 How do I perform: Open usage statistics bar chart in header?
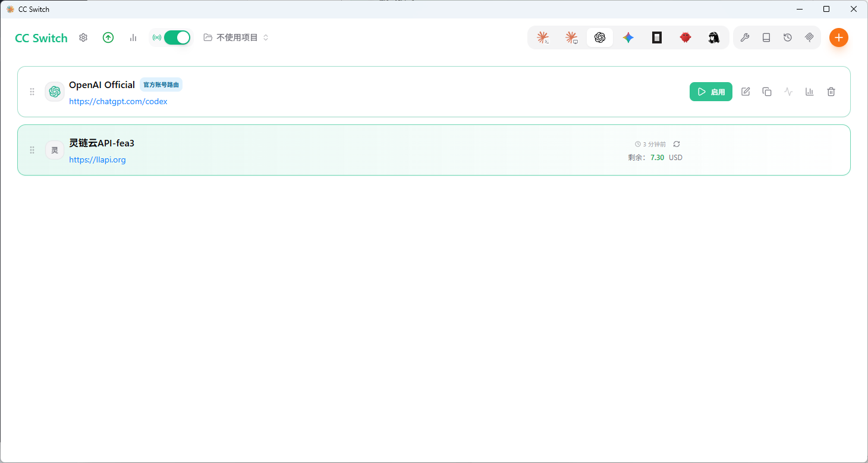coord(133,37)
